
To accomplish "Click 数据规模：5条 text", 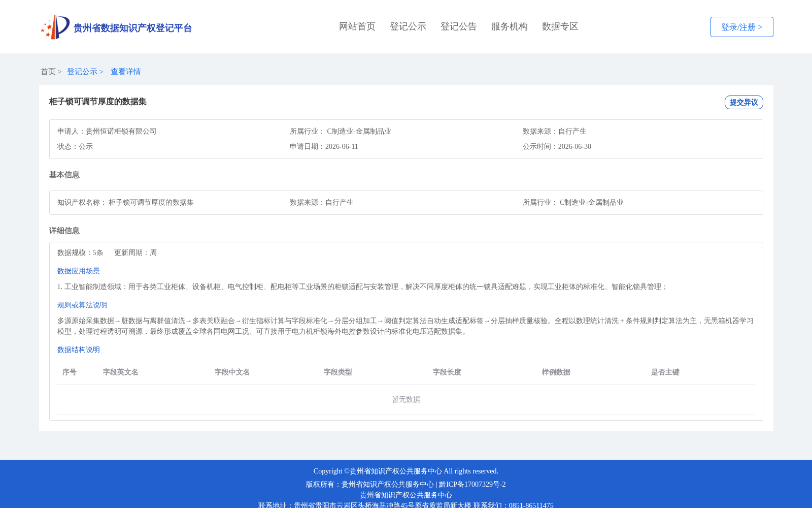I will 80,252.
